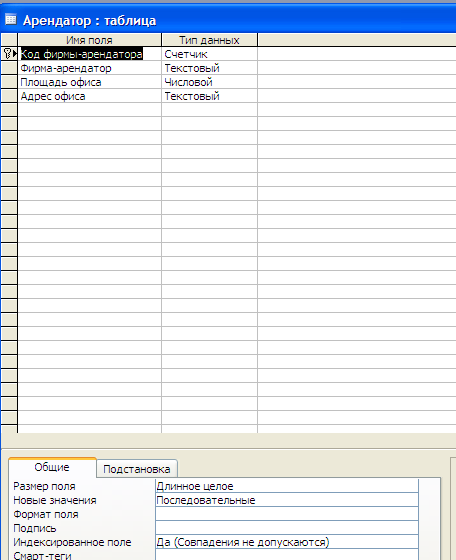
Task: Select the Адрес офиса field name cell
Action: click(90, 96)
